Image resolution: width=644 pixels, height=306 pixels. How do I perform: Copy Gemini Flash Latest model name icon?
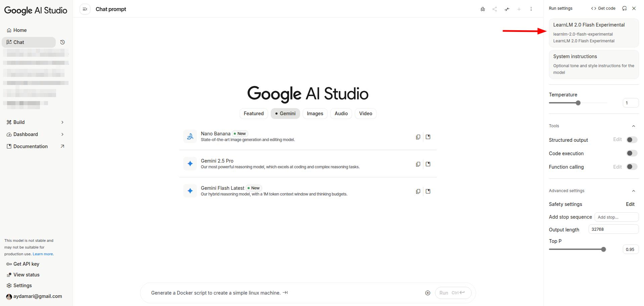point(418,191)
